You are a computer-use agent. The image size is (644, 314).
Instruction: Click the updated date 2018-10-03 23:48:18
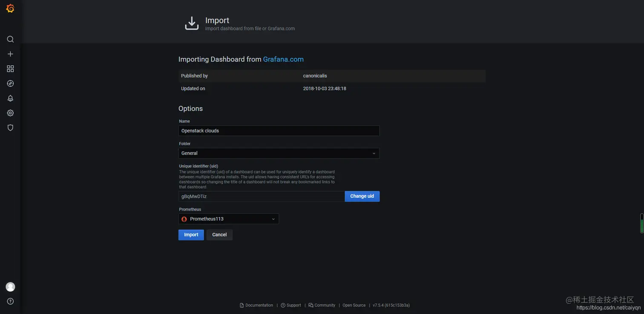coord(325,88)
